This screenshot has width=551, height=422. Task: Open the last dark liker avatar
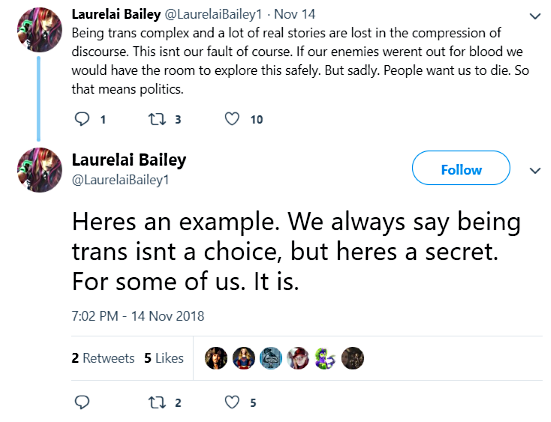pos(353,358)
